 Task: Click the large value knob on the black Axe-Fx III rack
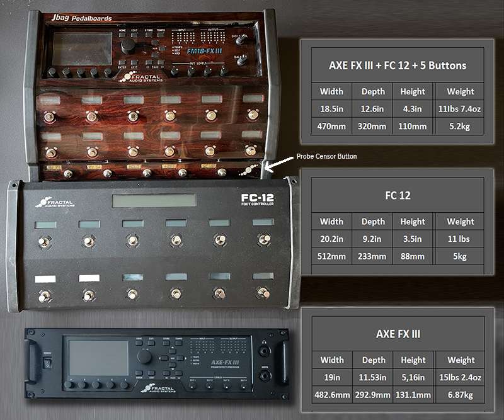pos(145,356)
